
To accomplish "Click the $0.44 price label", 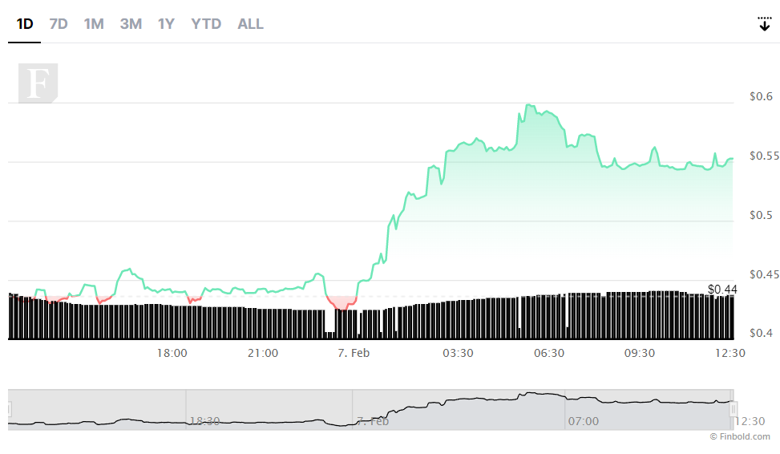I will pos(722,289).
